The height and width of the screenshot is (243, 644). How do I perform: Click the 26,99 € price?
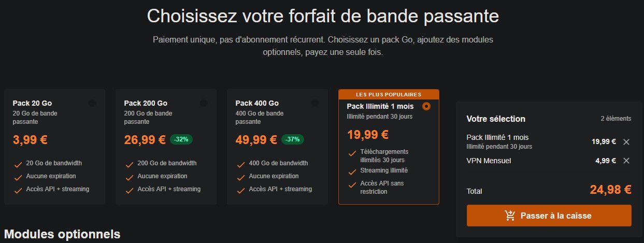[x=145, y=139]
